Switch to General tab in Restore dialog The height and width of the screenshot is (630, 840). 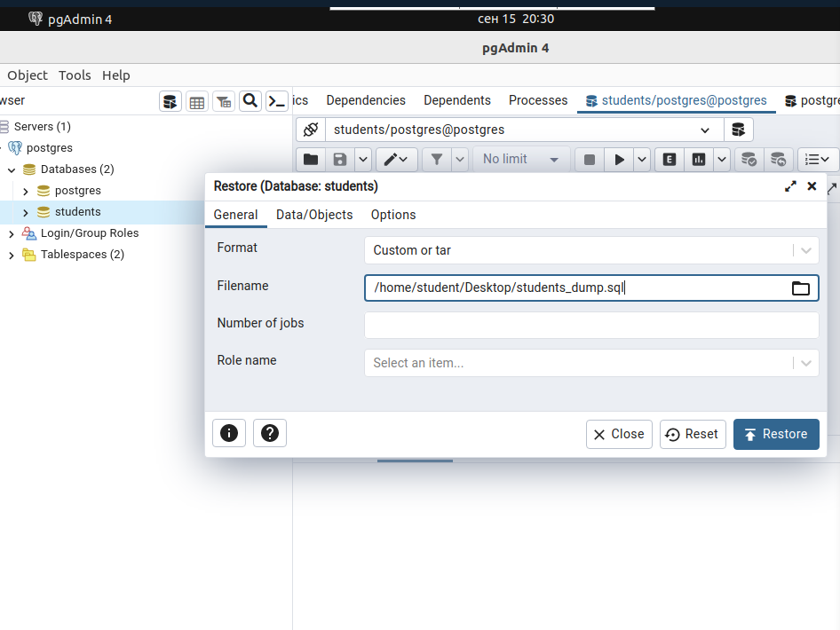[x=235, y=215]
